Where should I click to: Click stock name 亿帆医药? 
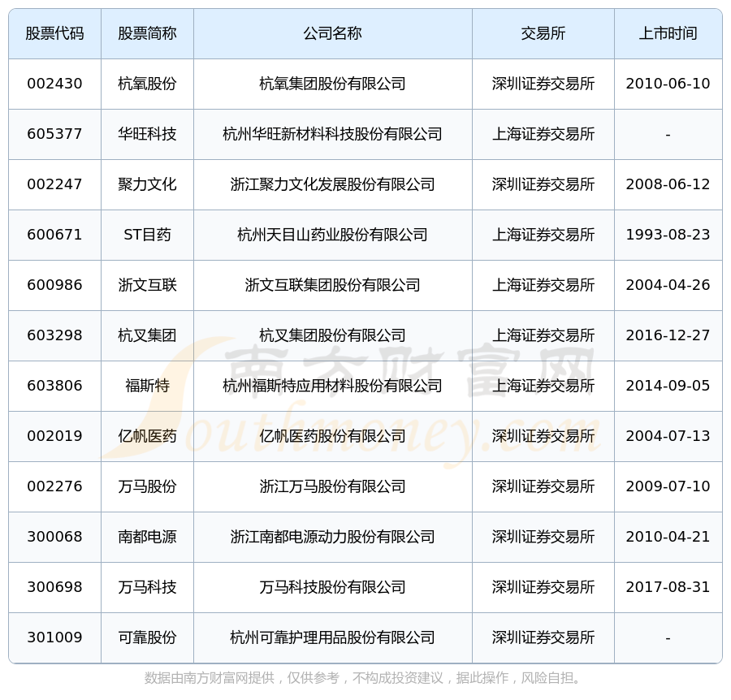point(147,436)
